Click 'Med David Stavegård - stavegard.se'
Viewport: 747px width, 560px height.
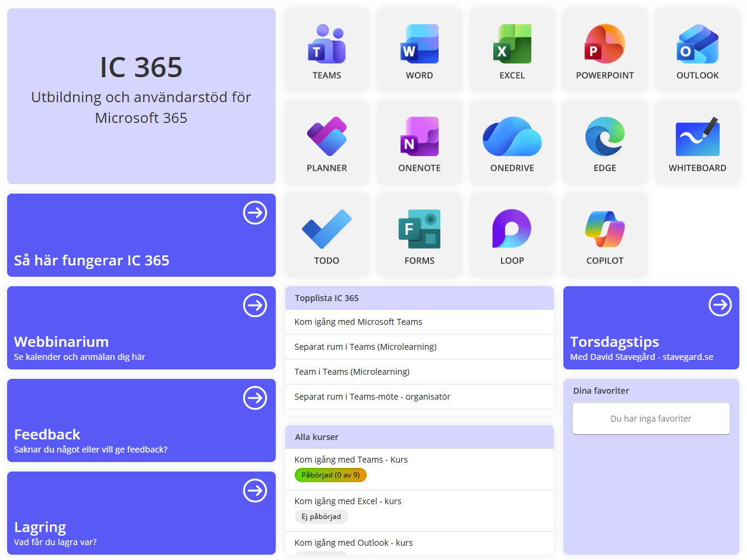pyautogui.click(x=642, y=357)
